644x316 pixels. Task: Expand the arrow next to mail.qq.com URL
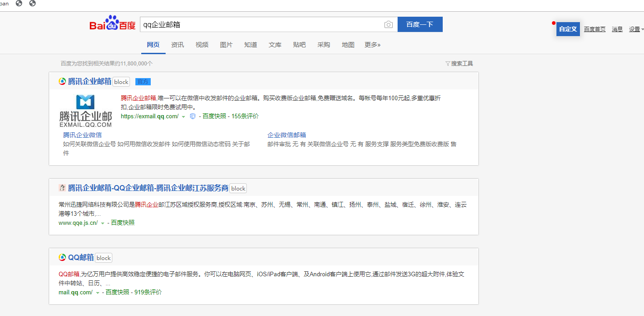(97, 293)
